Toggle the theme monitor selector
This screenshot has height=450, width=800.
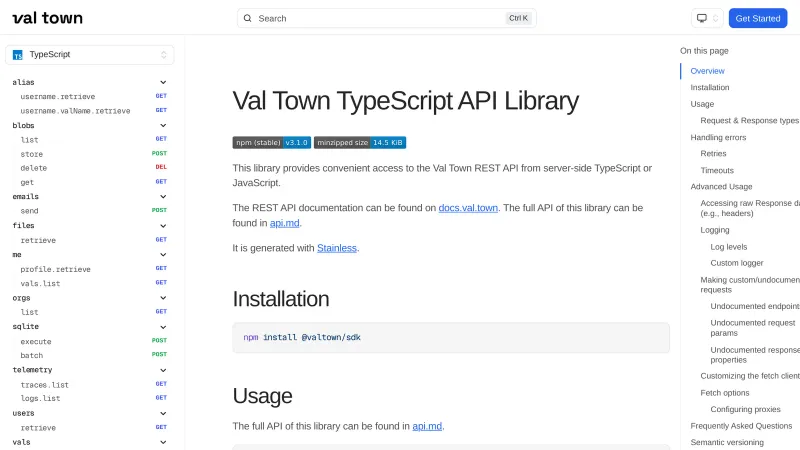[707, 18]
